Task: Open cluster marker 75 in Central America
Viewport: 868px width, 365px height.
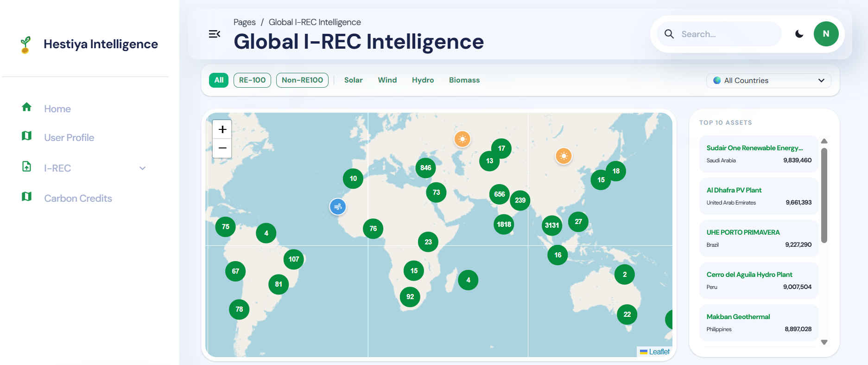Action: (226, 227)
